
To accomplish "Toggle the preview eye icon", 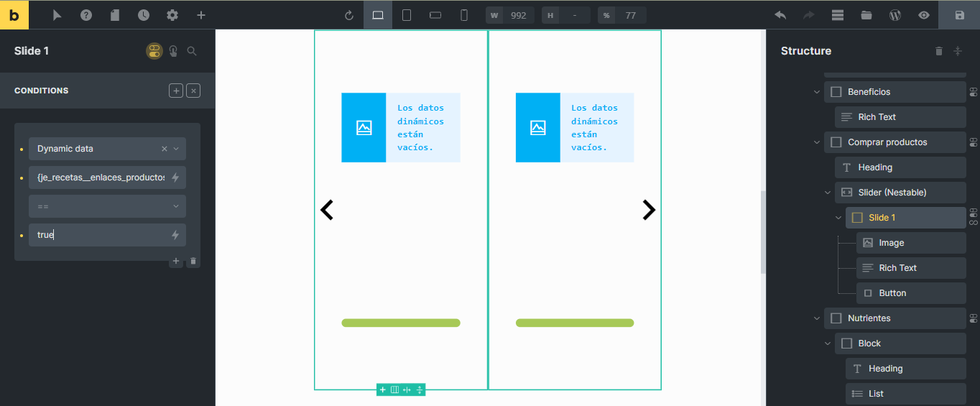I will 924,15.
